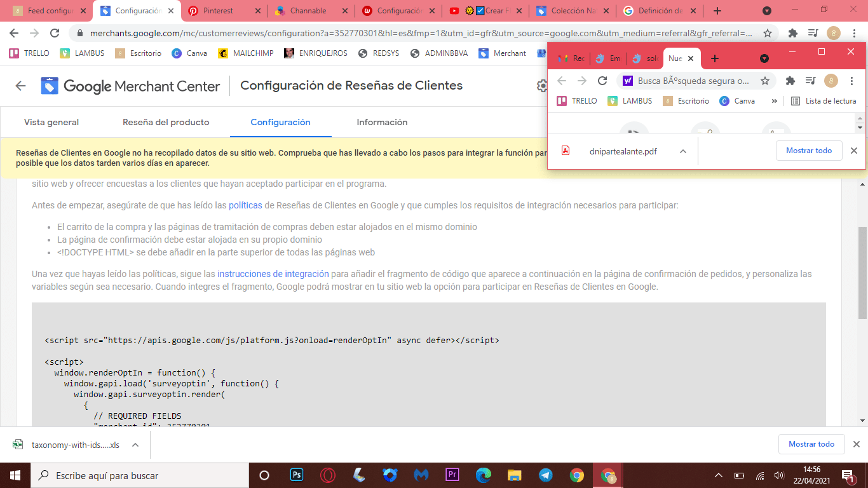Click the padlock site info icon
This screenshot has width=868, height=488.
(79, 33)
